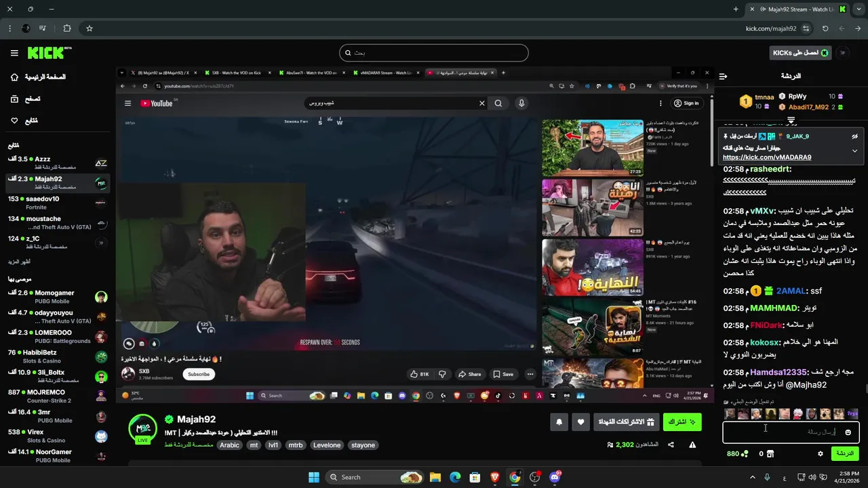Expand pinned message chevron
Screen dimensions: 868x488
[x=854, y=150]
